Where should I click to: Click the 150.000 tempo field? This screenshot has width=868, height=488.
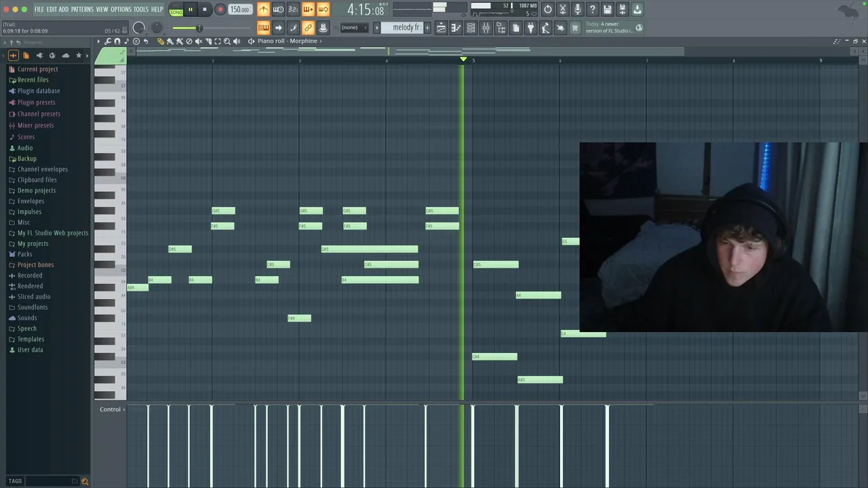pyautogui.click(x=239, y=9)
